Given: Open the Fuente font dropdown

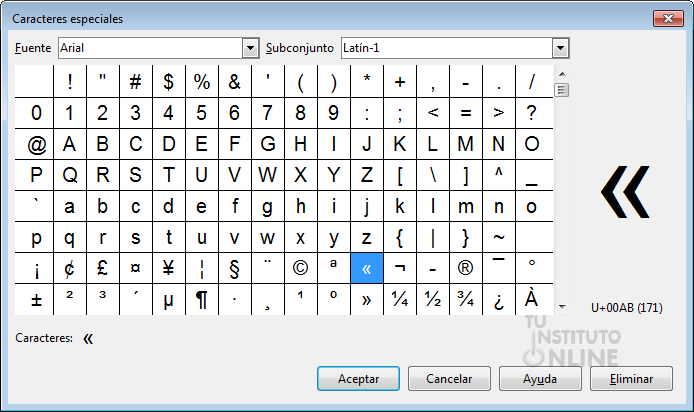Looking at the screenshot, I should pos(250,48).
